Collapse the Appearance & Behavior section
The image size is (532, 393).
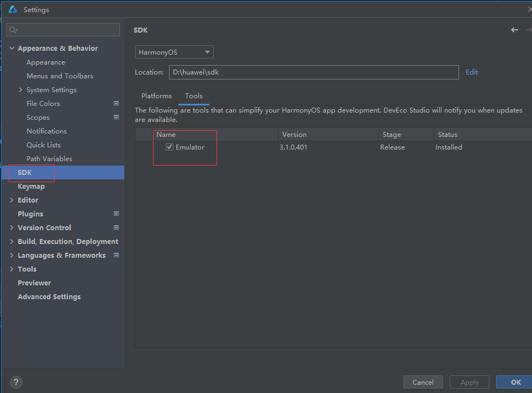coord(12,49)
